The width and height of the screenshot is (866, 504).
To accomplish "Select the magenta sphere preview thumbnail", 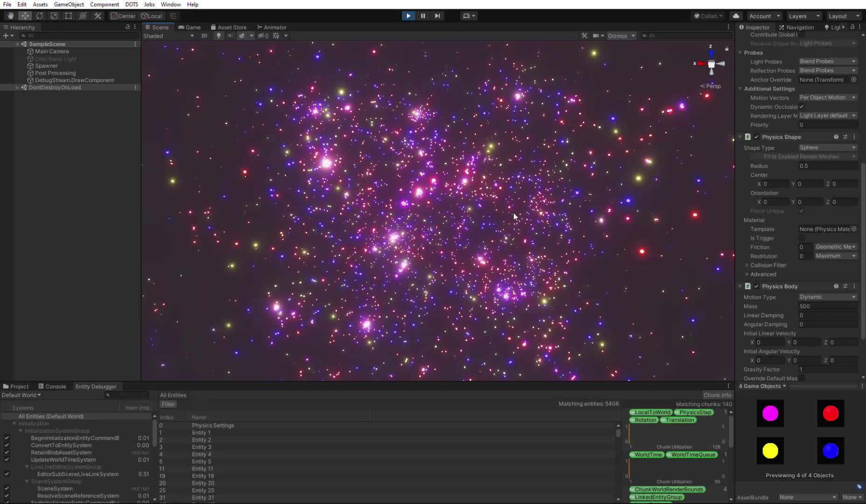I will coord(770,413).
